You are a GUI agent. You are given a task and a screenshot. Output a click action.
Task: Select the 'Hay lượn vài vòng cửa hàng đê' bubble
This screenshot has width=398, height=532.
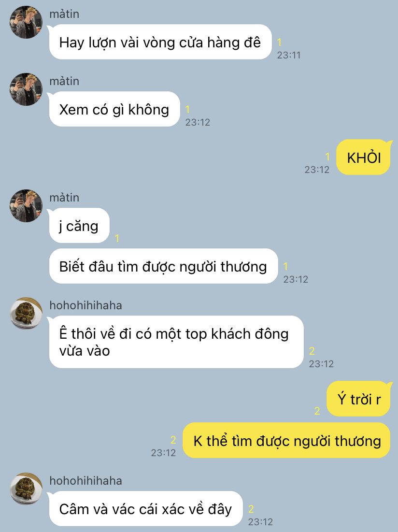pyautogui.click(x=160, y=42)
